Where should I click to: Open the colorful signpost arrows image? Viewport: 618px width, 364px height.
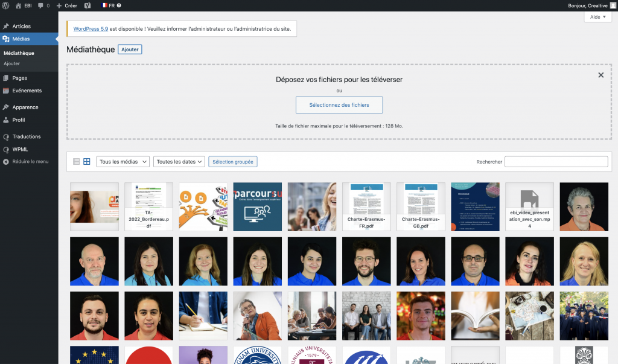[203, 206]
